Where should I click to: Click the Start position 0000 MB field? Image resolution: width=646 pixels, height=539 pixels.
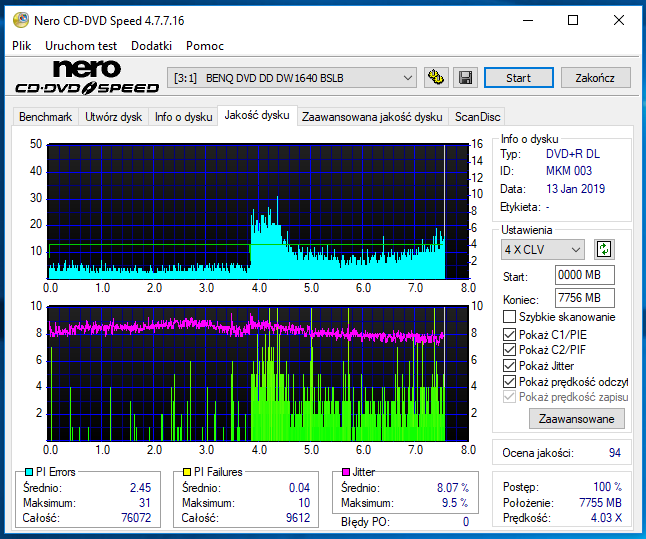coord(585,275)
